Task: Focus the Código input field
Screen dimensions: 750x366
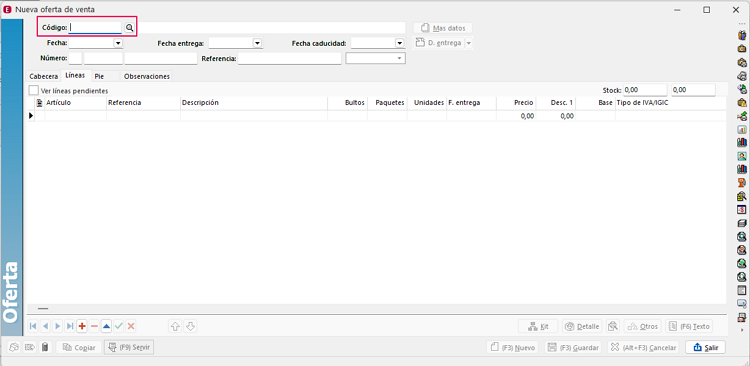Action: [95, 28]
